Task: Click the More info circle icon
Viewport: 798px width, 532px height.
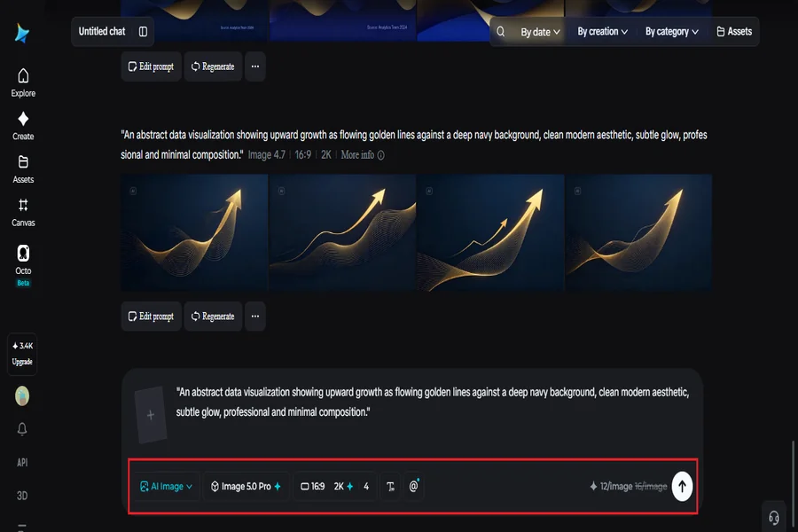Action: tap(380, 155)
